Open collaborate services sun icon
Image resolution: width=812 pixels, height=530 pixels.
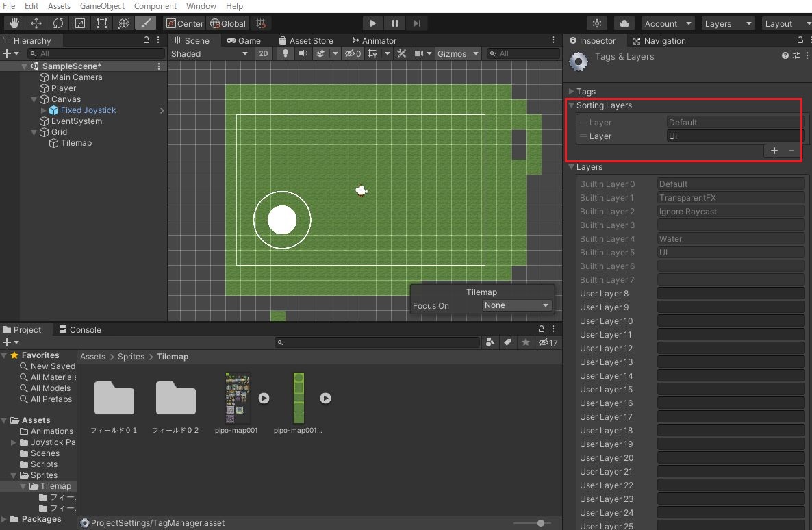(597, 23)
